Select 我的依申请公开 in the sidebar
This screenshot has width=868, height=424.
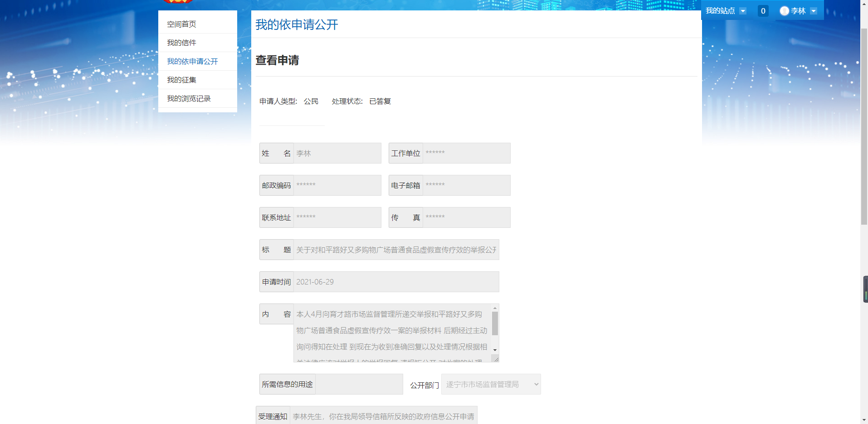click(x=192, y=61)
